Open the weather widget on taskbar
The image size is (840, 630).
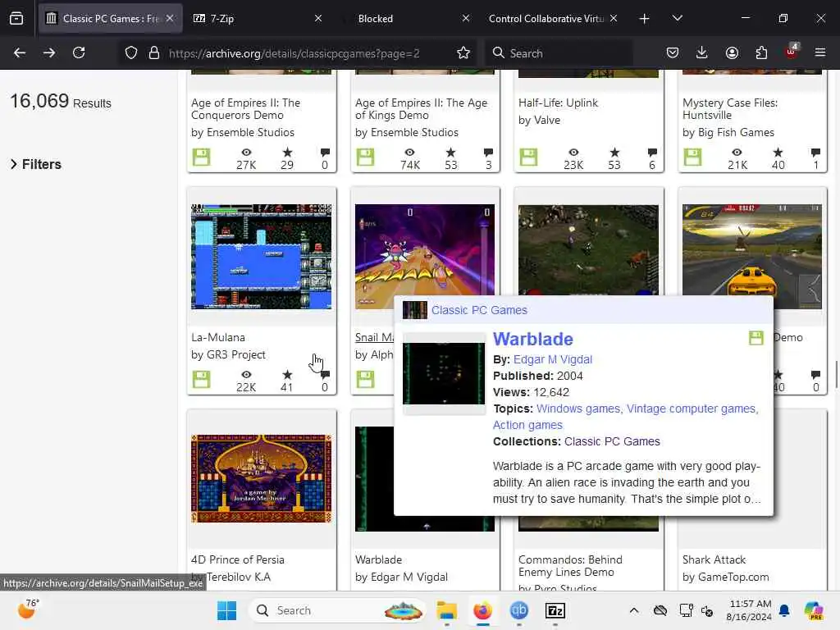point(27,609)
